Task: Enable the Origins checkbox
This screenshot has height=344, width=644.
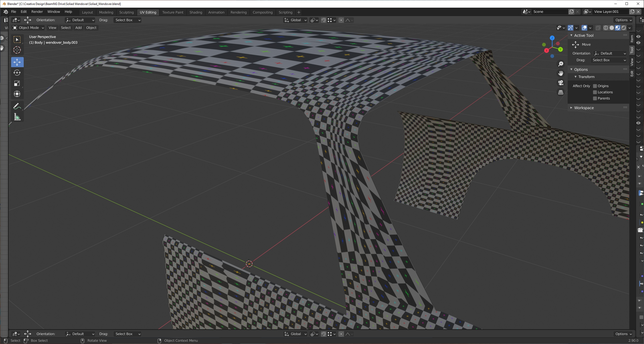Action: (x=595, y=86)
